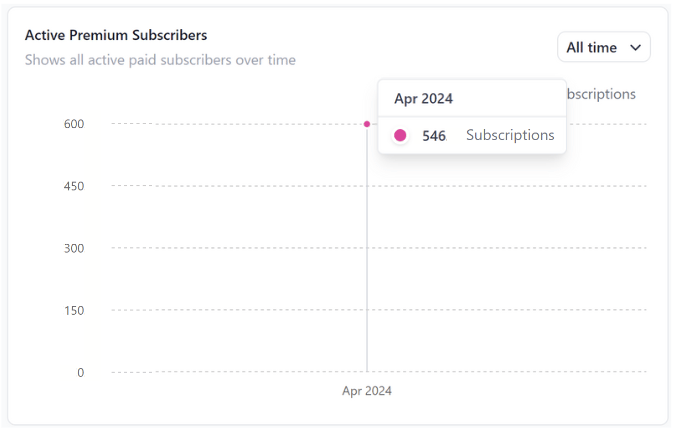
Task: Click the pink data point on chart
Action: click(x=367, y=124)
